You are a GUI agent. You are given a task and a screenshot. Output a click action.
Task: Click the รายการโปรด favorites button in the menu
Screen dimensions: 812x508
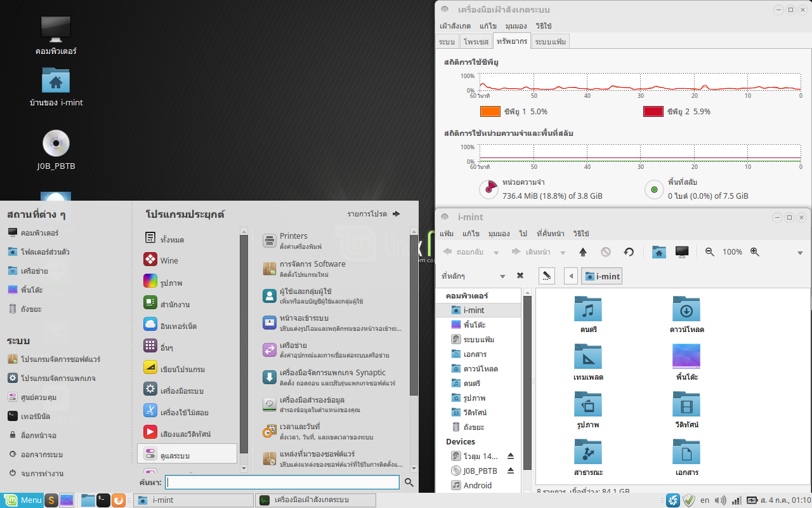(373, 214)
